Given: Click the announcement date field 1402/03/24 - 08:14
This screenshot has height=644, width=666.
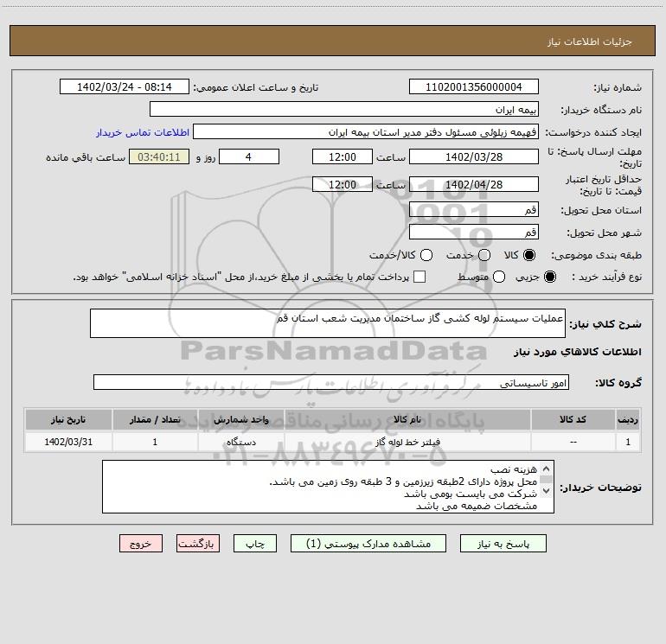Looking at the screenshot, I should [125, 86].
